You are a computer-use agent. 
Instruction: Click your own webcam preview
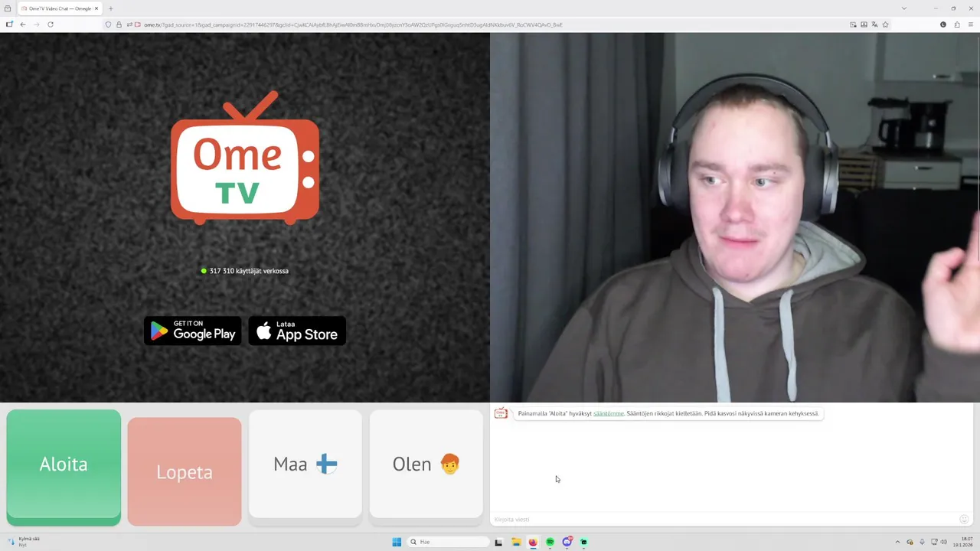(x=735, y=217)
